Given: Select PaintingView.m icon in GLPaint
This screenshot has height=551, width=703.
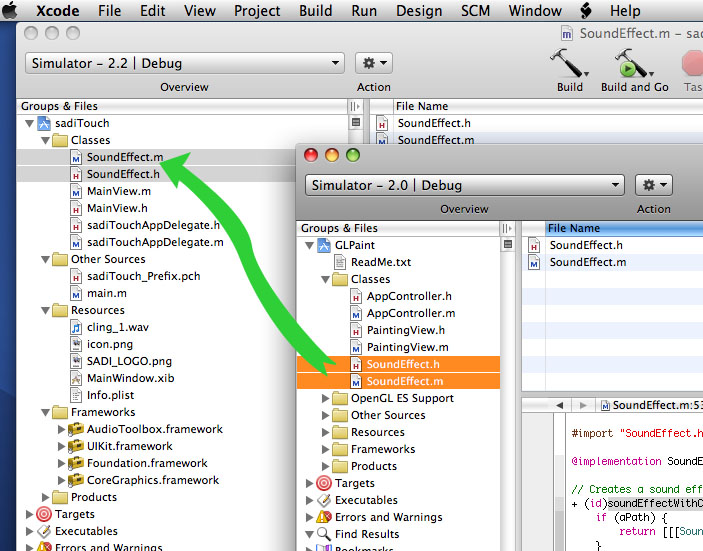Looking at the screenshot, I should point(356,347).
